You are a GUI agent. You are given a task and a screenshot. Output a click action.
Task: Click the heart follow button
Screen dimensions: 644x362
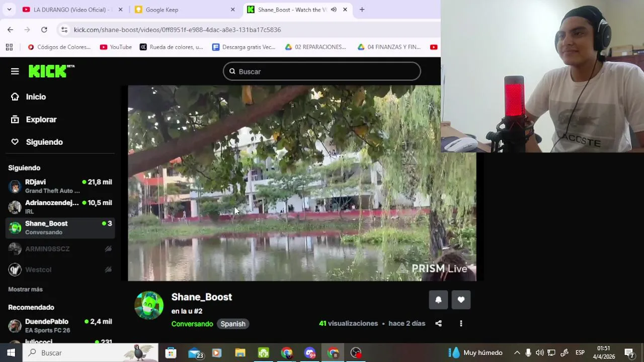click(x=461, y=300)
